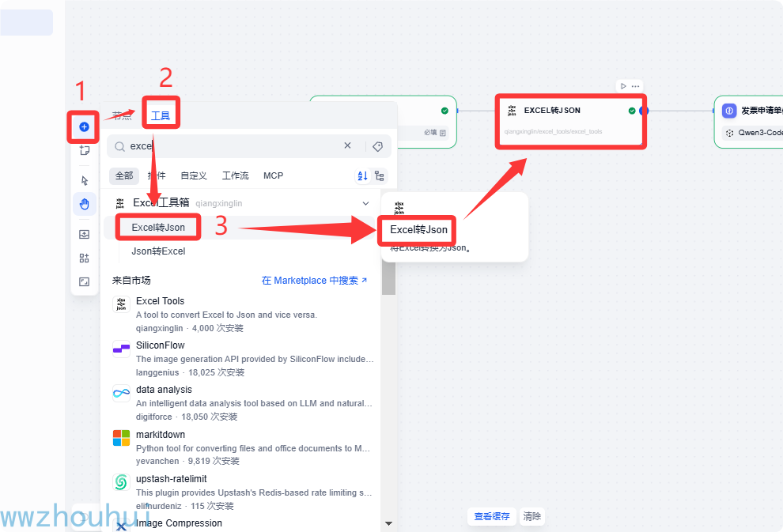
Task: Click the xlsx json icon in tooltip card
Action: pos(399,208)
